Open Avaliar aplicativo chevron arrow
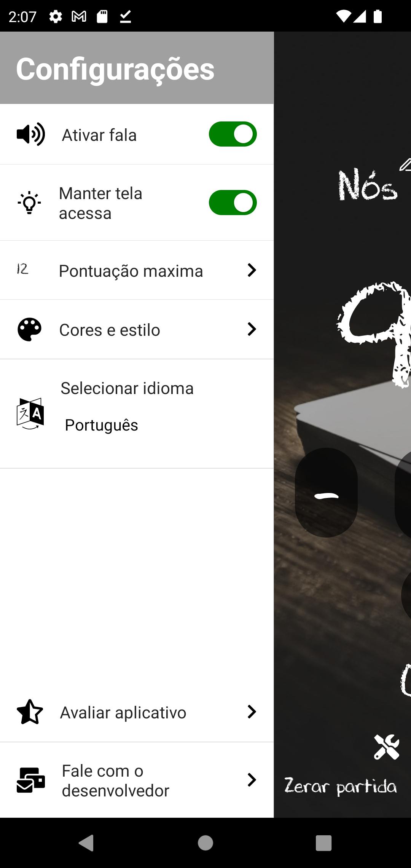Viewport: 411px width, 868px height. pos(252,712)
